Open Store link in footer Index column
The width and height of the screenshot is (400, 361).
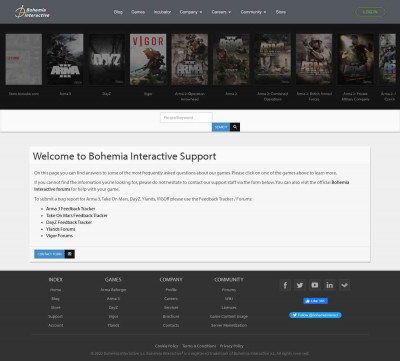(55, 308)
